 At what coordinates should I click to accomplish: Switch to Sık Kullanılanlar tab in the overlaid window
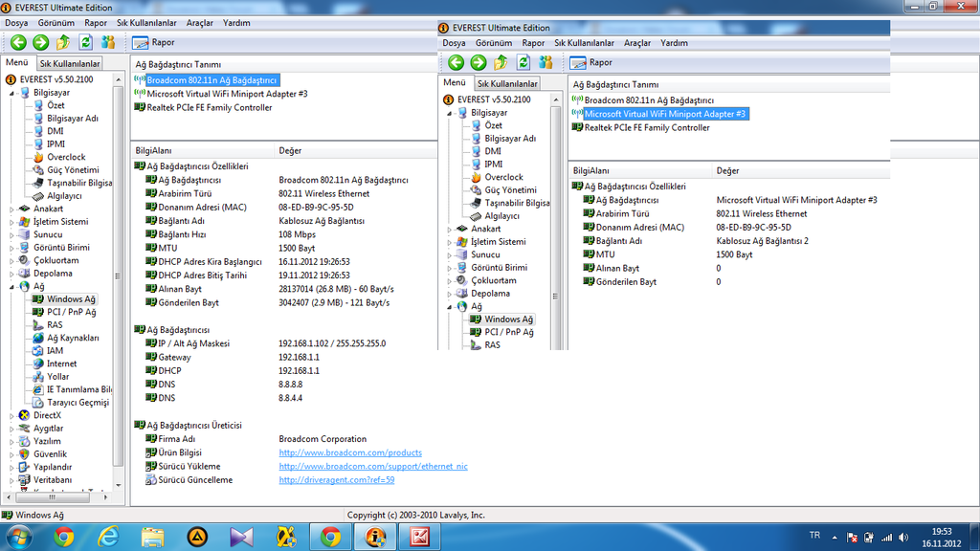pyautogui.click(x=507, y=84)
